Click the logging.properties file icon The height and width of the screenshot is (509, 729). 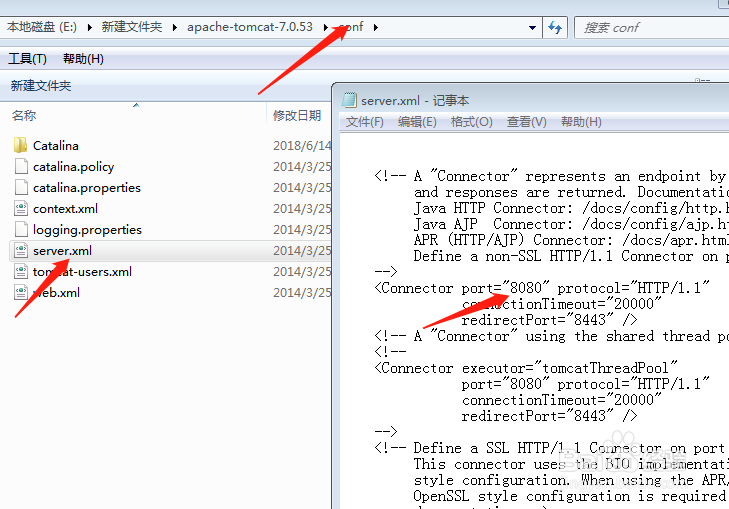click(x=20, y=229)
